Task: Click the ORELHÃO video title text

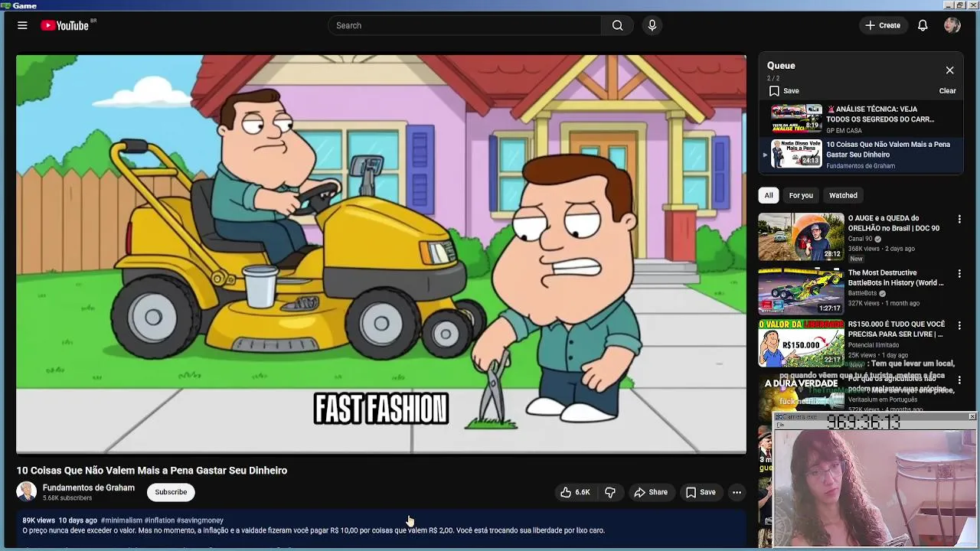Action: (893, 223)
